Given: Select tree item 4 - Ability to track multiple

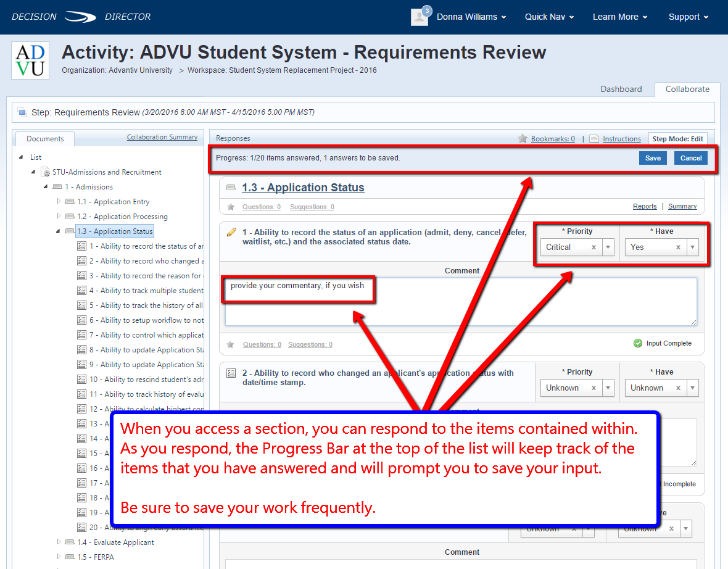Looking at the screenshot, I should (x=146, y=290).
